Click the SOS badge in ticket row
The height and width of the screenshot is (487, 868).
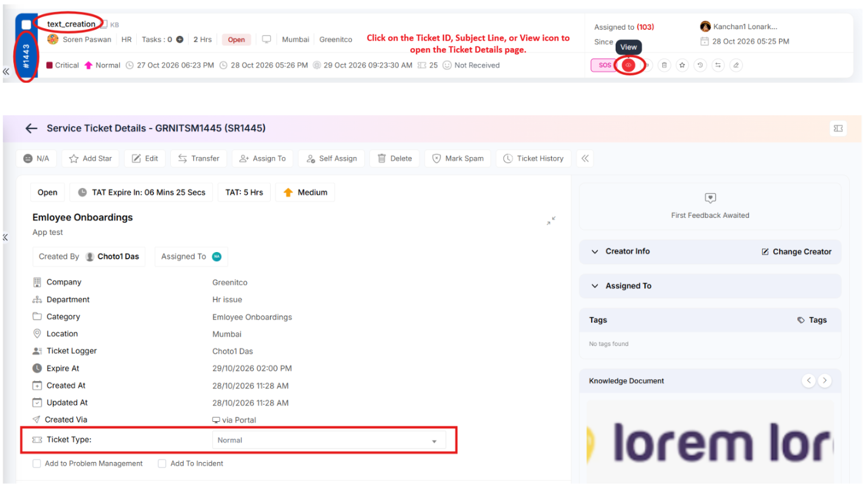click(x=605, y=65)
